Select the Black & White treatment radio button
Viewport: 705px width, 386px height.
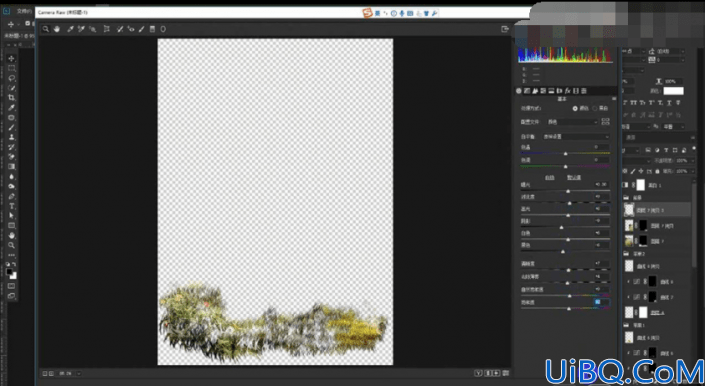pyautogui.click(x=594, y=108)
